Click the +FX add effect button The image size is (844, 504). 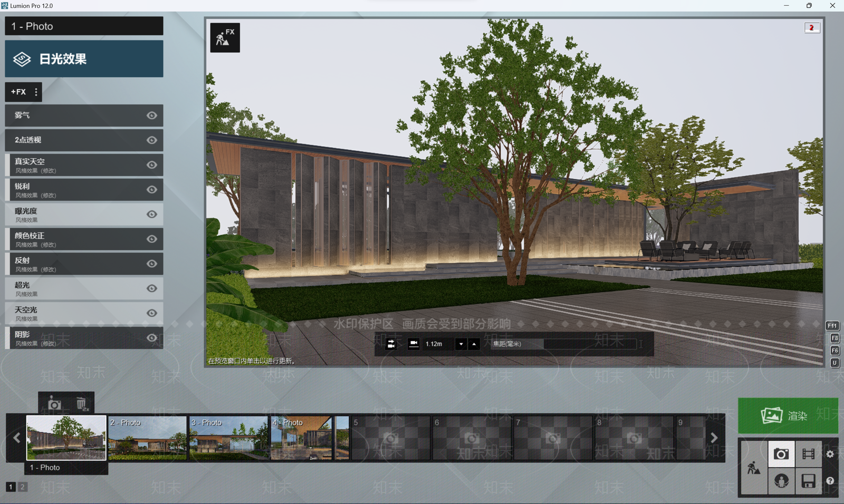18,92
